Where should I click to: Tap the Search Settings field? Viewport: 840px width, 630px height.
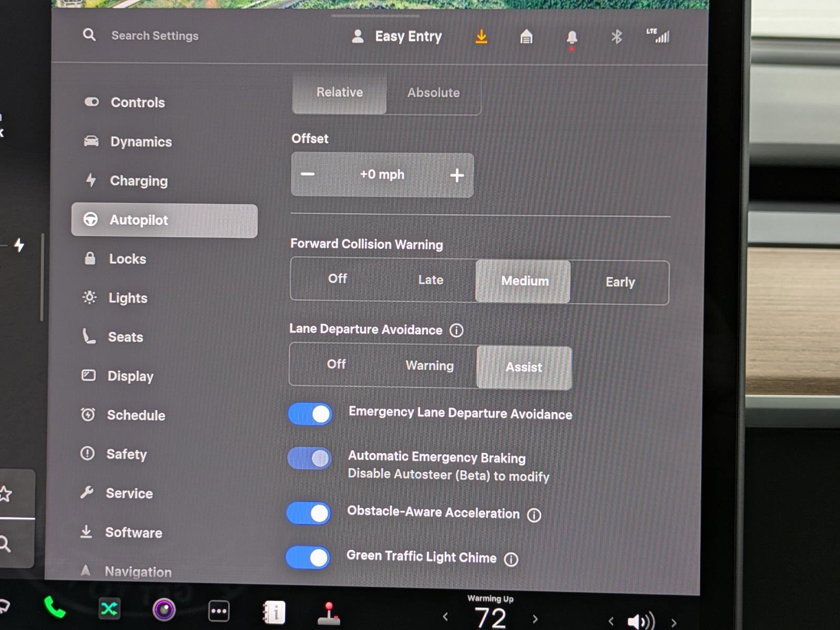(x=154, y=36)
